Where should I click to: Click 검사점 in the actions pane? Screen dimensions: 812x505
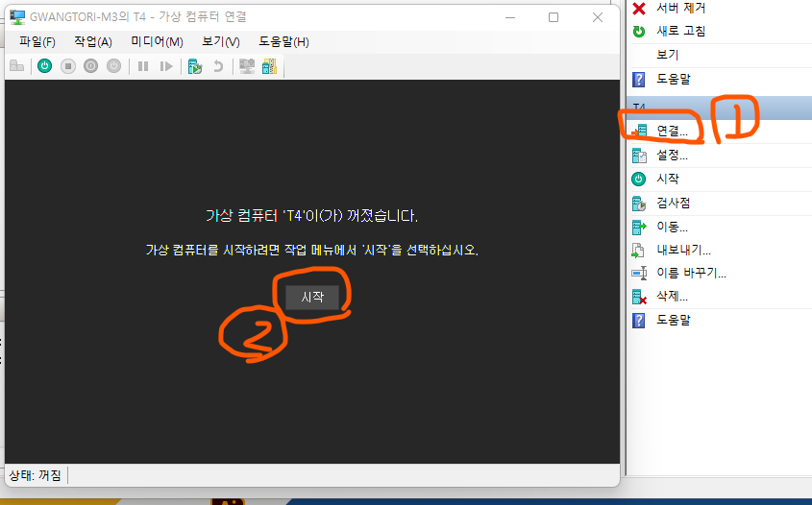(x=674, y=203)
